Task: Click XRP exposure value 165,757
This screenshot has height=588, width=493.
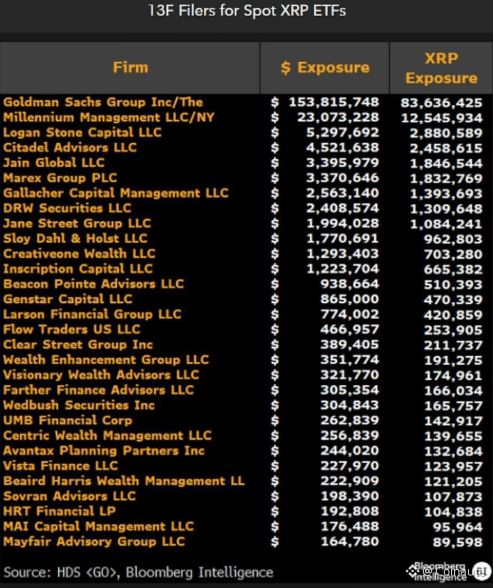Action: click(x=453, y=406)
